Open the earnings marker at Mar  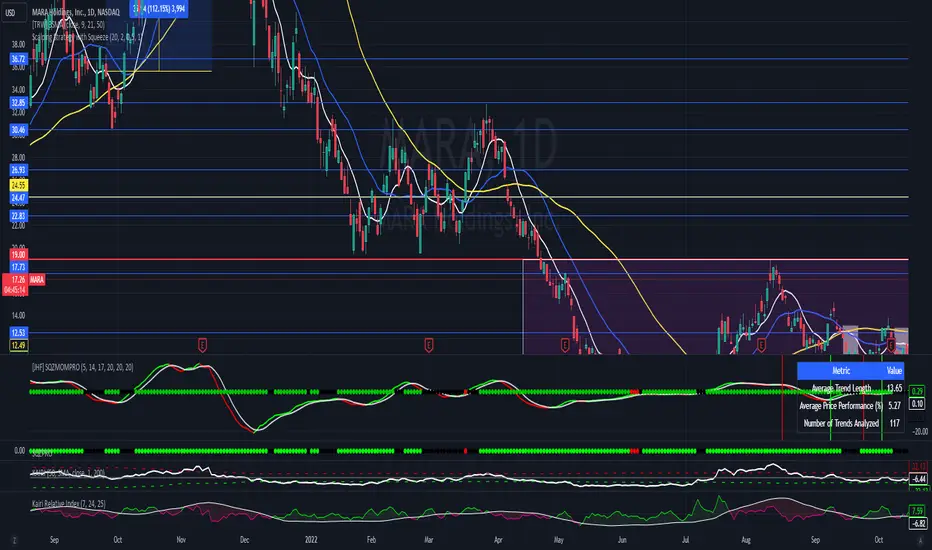click(x=429, y=344)
